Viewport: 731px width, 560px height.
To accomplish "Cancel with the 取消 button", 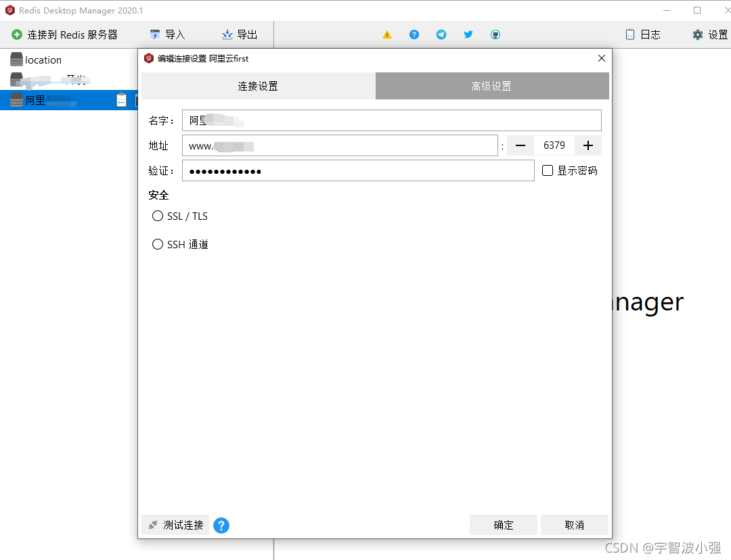I will coord(575,525).
